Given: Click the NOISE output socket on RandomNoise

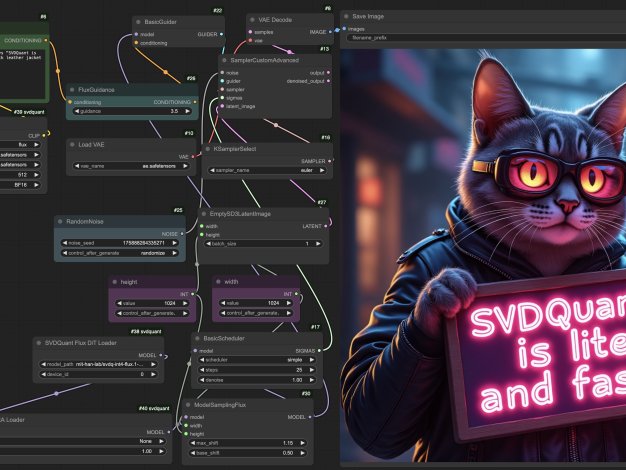Looking at the screenshot, I should (x=182, y=234).
